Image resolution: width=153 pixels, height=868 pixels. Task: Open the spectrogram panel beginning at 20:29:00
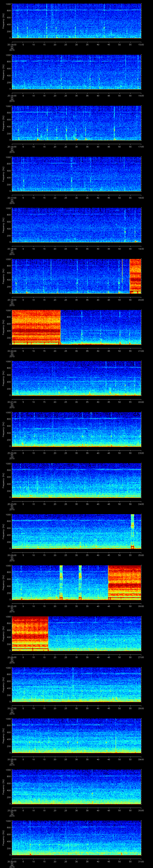76,786
